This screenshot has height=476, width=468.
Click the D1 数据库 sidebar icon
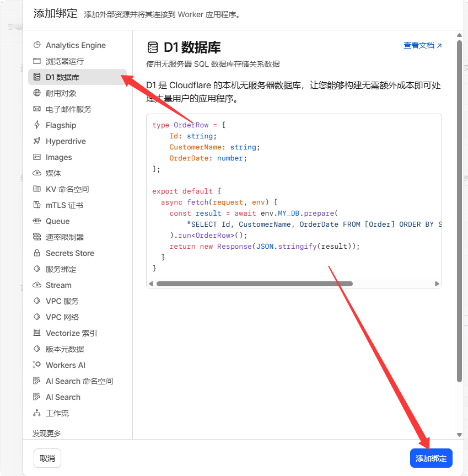[x=37, y=77]
